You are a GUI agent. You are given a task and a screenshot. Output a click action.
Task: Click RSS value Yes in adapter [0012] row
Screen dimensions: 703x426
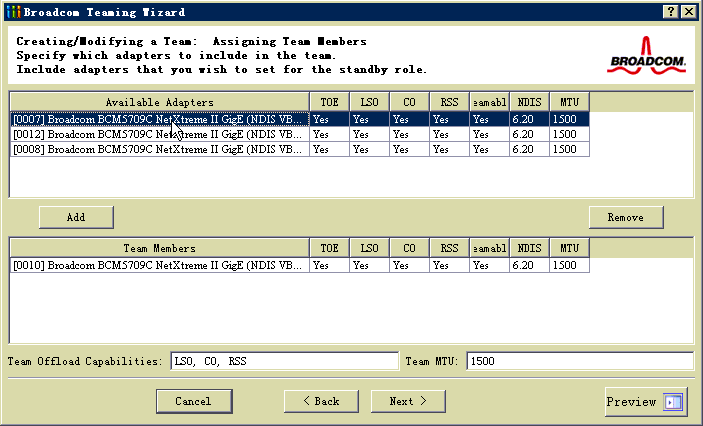point(449,135)
